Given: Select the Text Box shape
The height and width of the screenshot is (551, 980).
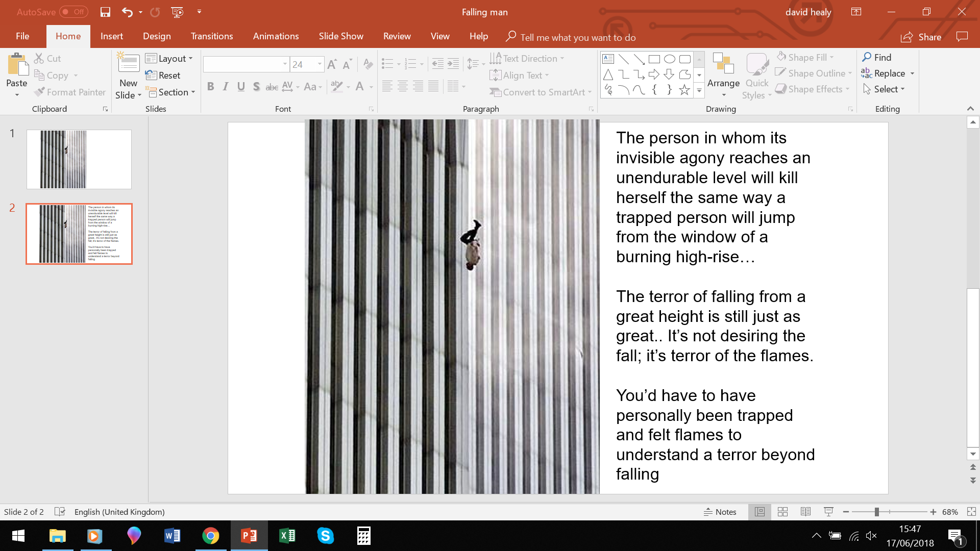Looking at the screenshot, I should [x=608, y=59].
